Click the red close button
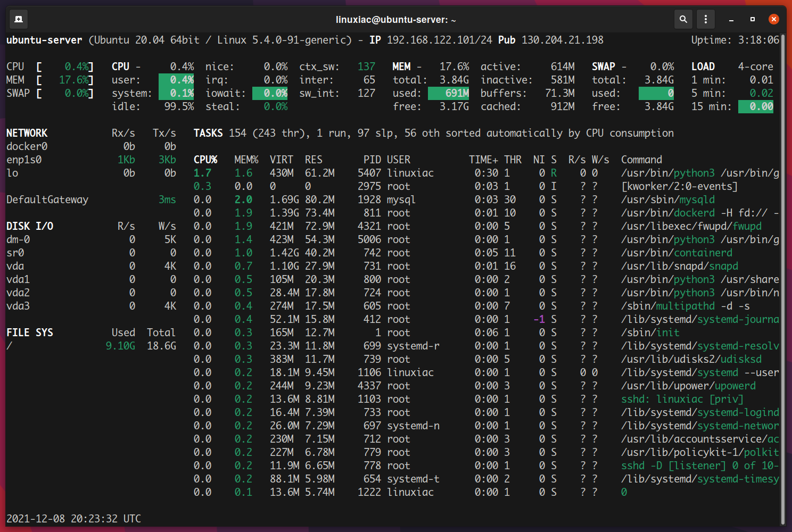The width and height of the screenshot is (792, 532). point(774,19)
